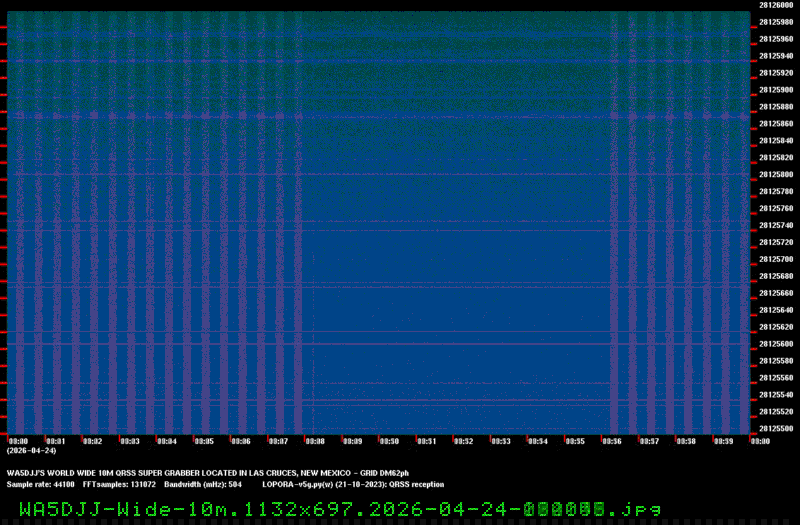Click the 28126000 frequency label
Viewport: 800px width, 525px height.
(x=775, y=5)
